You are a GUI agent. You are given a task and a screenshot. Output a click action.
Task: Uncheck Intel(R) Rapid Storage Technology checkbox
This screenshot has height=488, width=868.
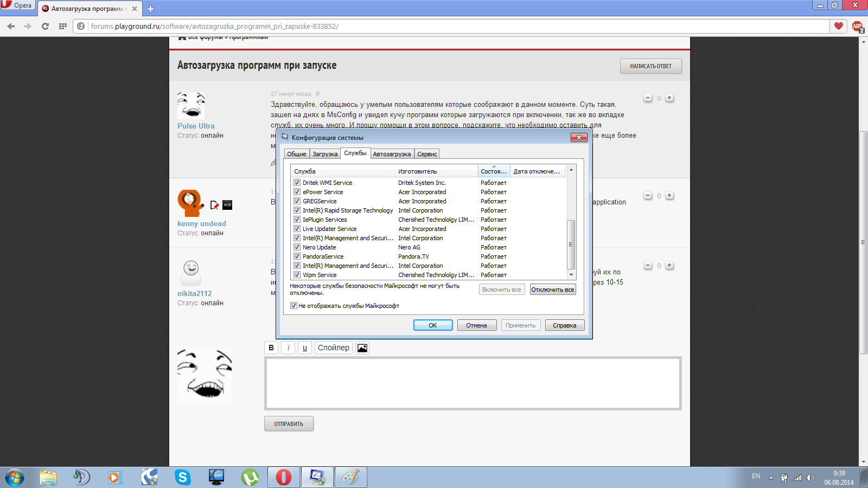(297, 210)
